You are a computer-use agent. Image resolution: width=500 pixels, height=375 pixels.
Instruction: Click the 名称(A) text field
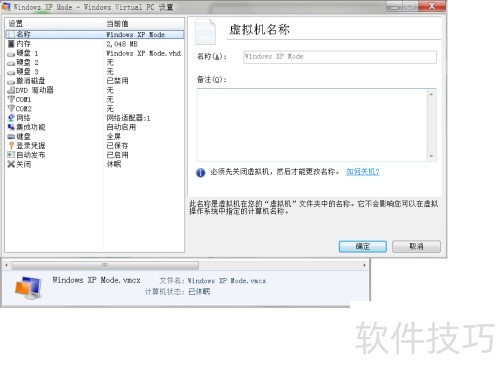(x=340, y=57)
